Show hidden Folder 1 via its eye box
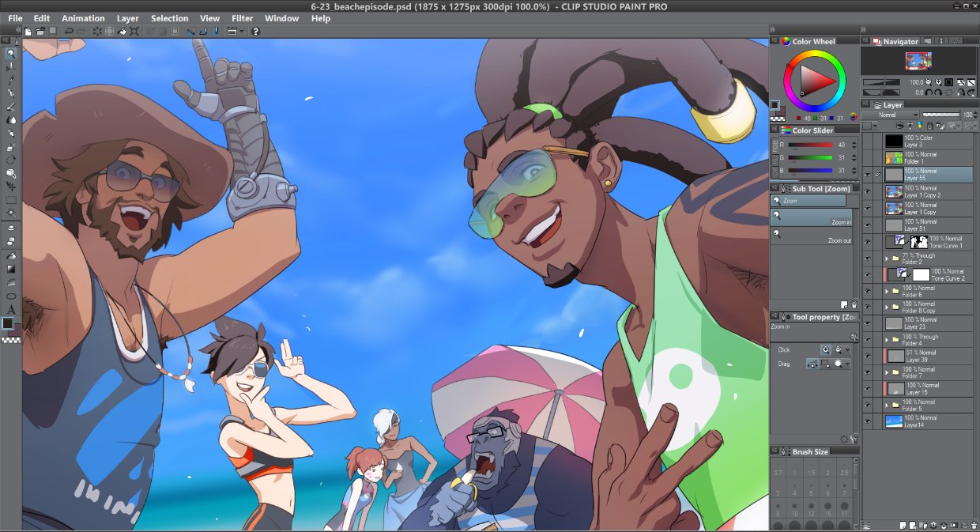Screen dimensions: 980x532 click(867, 157)
